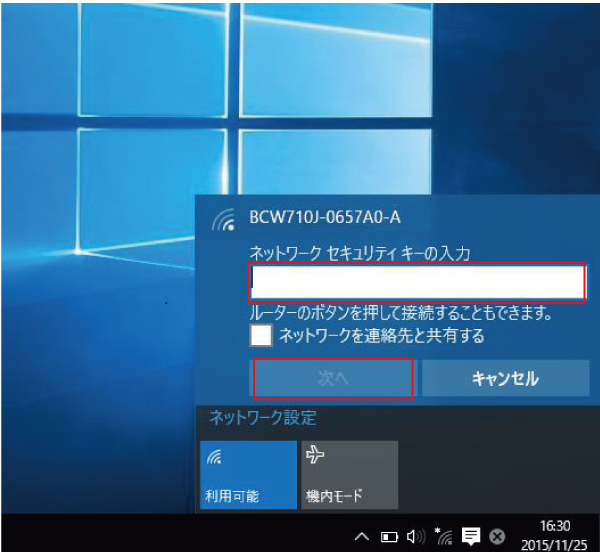This screenshot has height=552, width=600.
Task: Click the キャンセル button
Action: pos(505,378)
